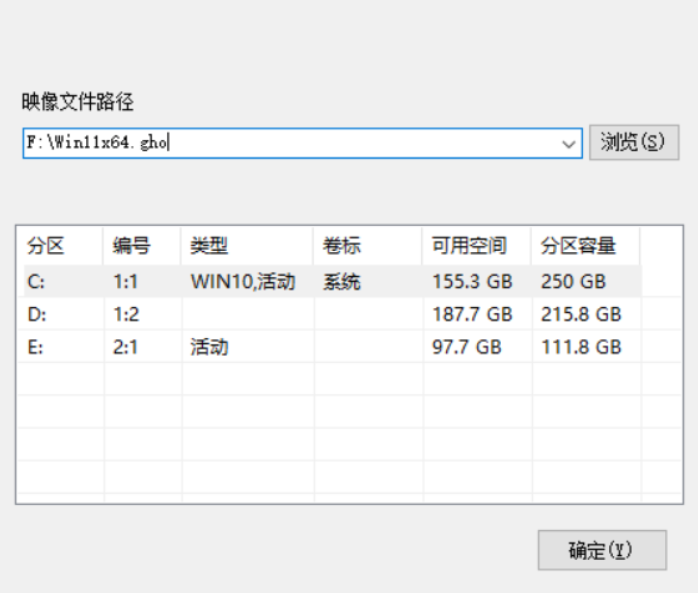Click the WIN10,活动 type cell
Image resolution: width=698 pixels, height=593 pixels.
tap(243, 282)
